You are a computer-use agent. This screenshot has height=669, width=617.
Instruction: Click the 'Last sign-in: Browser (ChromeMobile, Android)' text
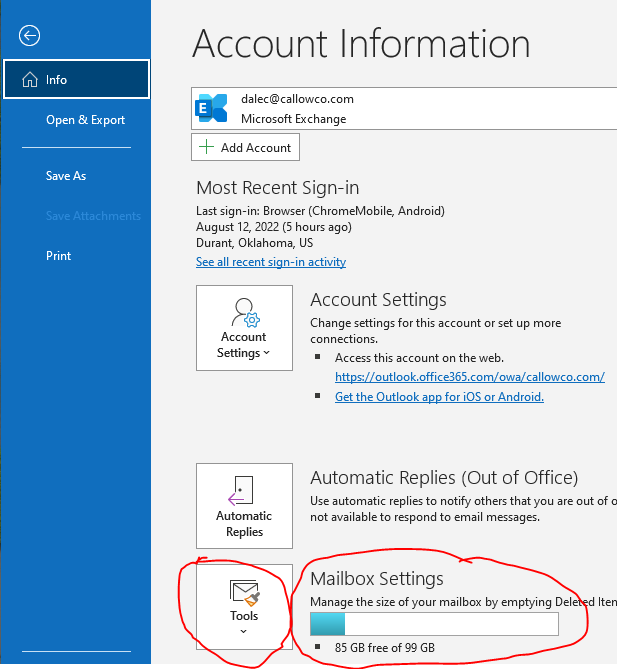click(x=320, y=211)
